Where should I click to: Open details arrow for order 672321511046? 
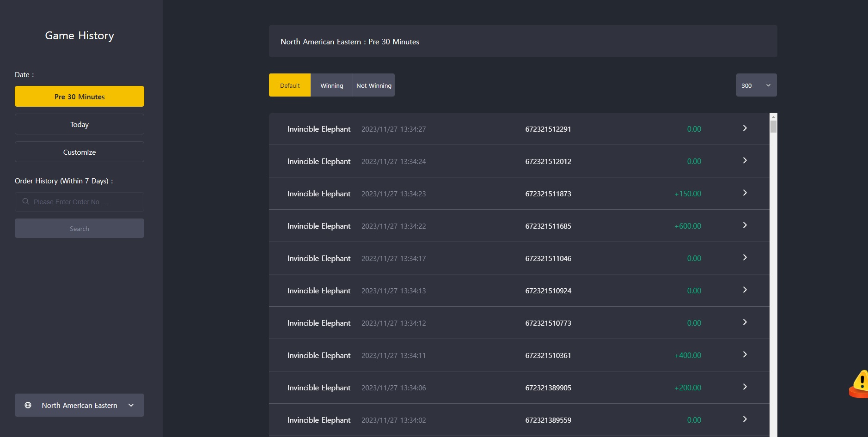[x=745, y=257]
